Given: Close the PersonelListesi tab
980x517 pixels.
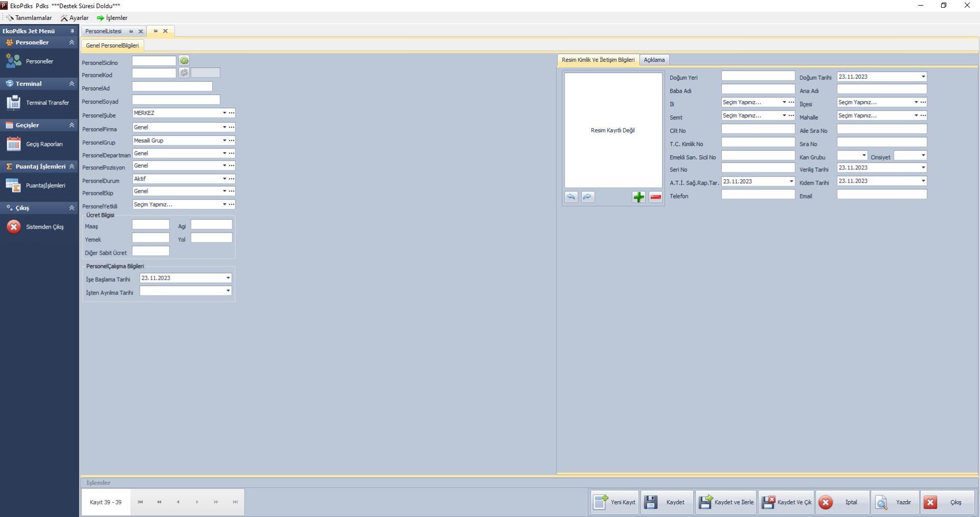Looking at the screenshot, I should coord(141,31).
